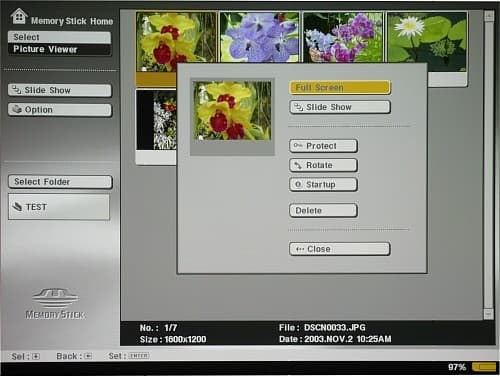Click the slideshow icon in popup Slide Show
500x377 pixels.
(298, 107)
